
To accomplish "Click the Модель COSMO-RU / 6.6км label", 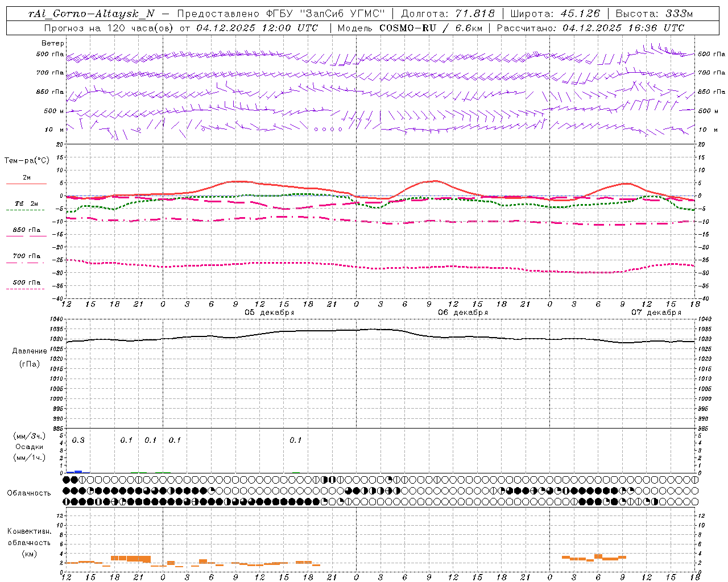I will 410,28.
